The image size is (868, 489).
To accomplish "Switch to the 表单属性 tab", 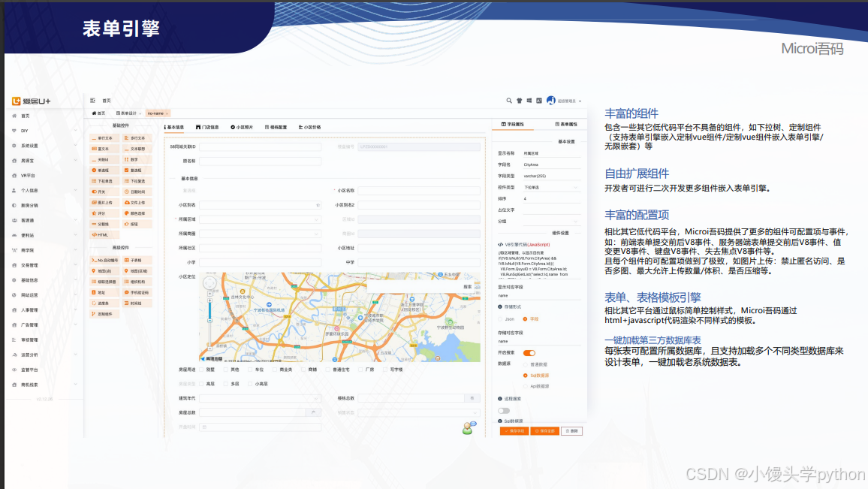I will click(566, 125).
